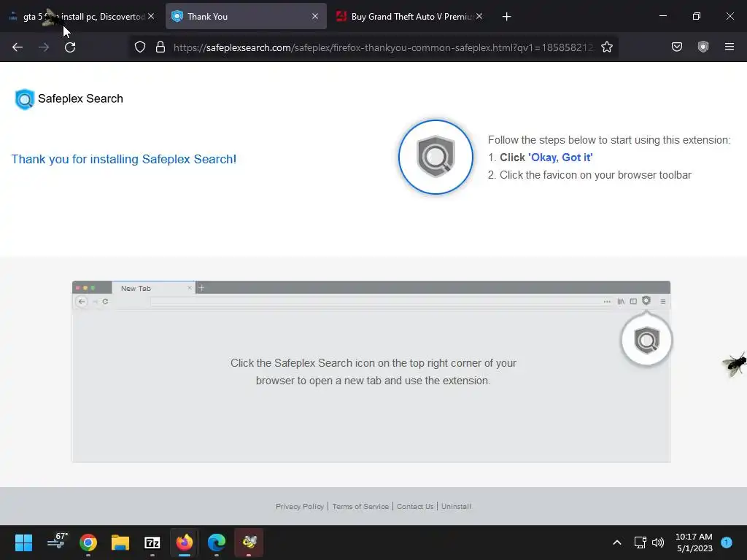The width and height of the screenshot is (747, 560).
Task: Close the gta 5 install pc tab
Action: tap(151, 16)
